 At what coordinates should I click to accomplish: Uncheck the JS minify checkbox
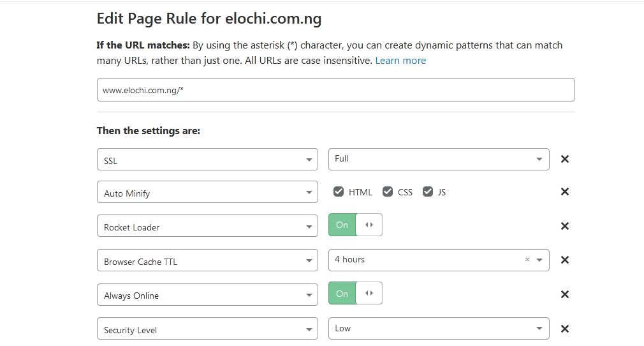tap(428, 192)
